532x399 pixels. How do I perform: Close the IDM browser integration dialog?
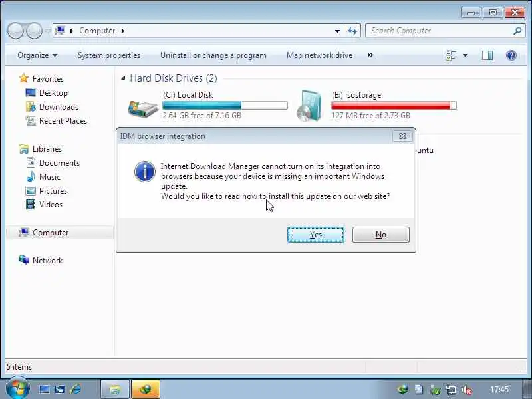click(x=402, y=136)
